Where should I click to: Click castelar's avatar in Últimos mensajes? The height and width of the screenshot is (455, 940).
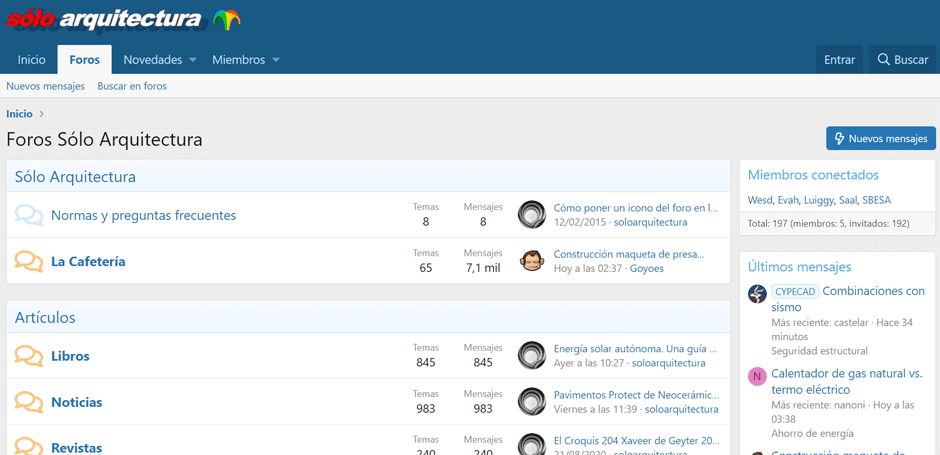757,293
